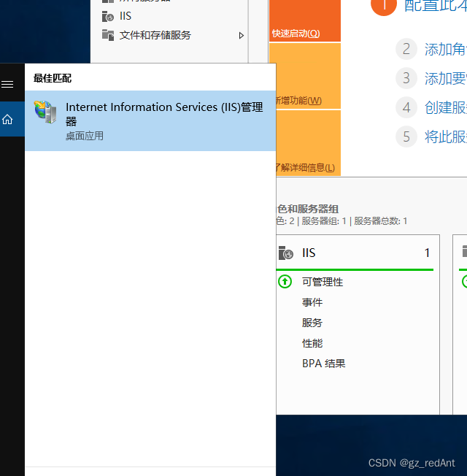Select the What's New (W) tile

point(309,76)
